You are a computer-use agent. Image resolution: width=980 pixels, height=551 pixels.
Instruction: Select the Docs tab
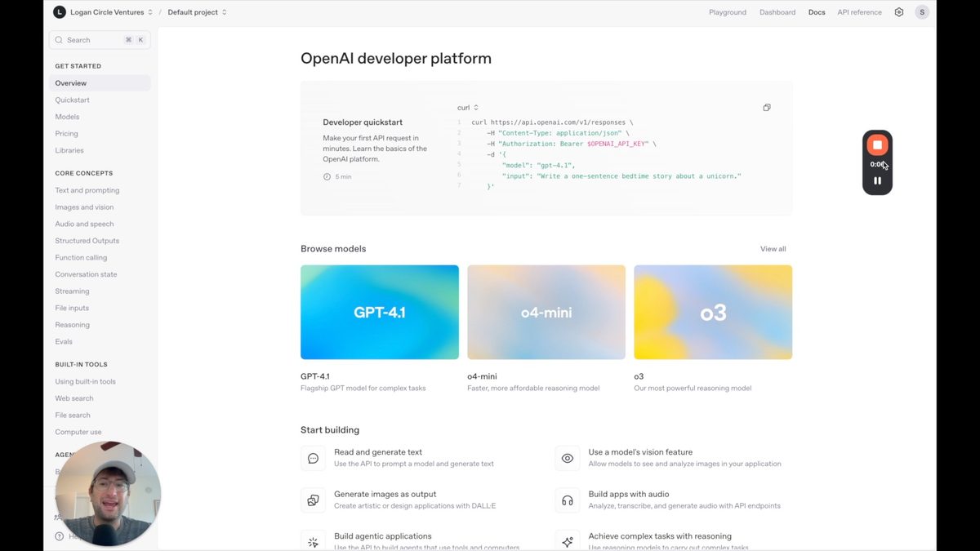click(x=817, y=12)
